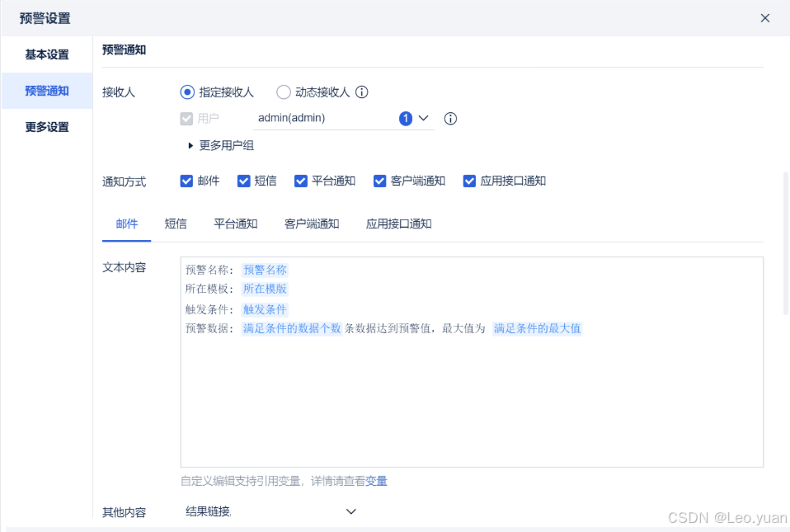Click the 预警通知 section heading
The image size is (790, 532).
[x=125, y=49]
